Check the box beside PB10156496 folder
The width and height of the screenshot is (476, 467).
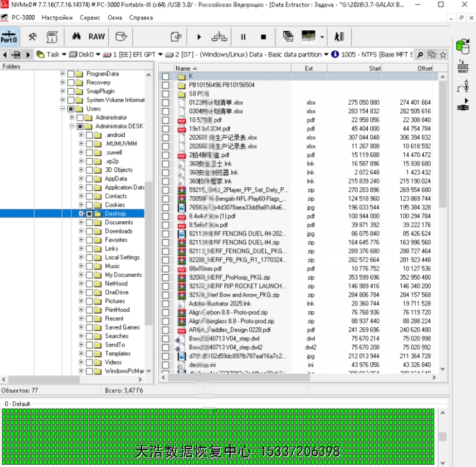(165, 85)
